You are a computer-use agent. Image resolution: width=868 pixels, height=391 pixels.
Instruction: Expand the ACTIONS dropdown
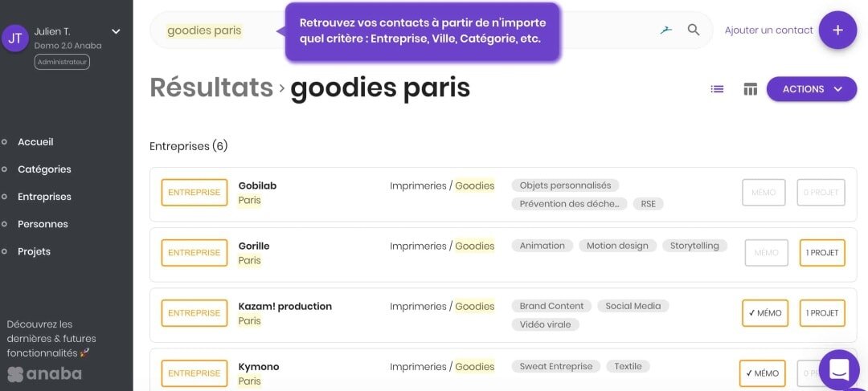pyautogui.click(x=812, y=89)
